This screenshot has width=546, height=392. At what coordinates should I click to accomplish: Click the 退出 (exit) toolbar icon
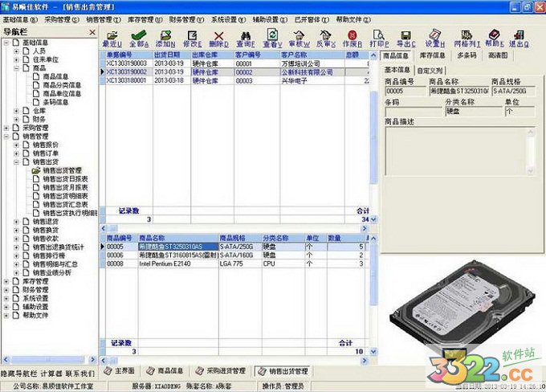519,39
